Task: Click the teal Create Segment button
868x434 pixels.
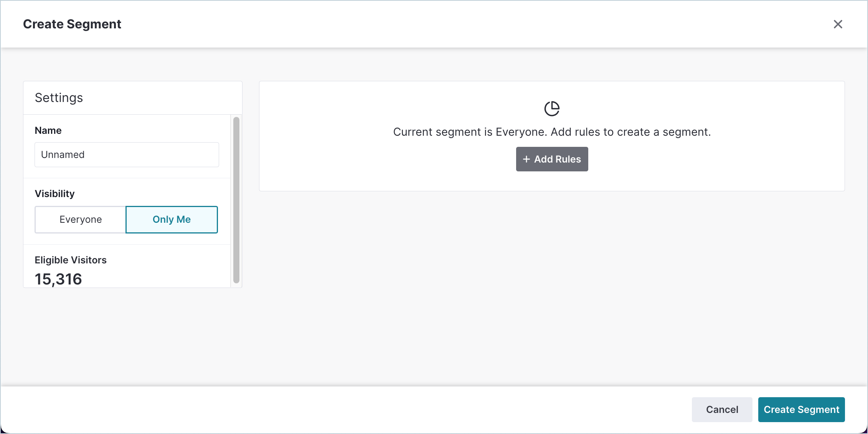Action: [x=801, y=409]
